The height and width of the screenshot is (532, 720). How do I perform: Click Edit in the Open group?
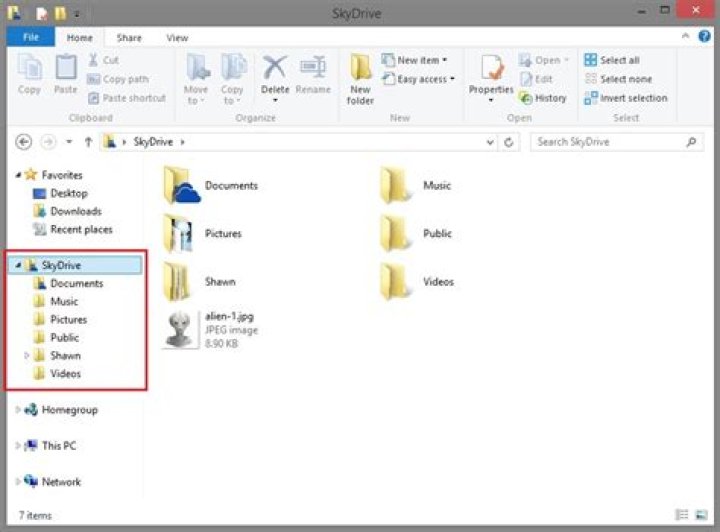(536, 79)
